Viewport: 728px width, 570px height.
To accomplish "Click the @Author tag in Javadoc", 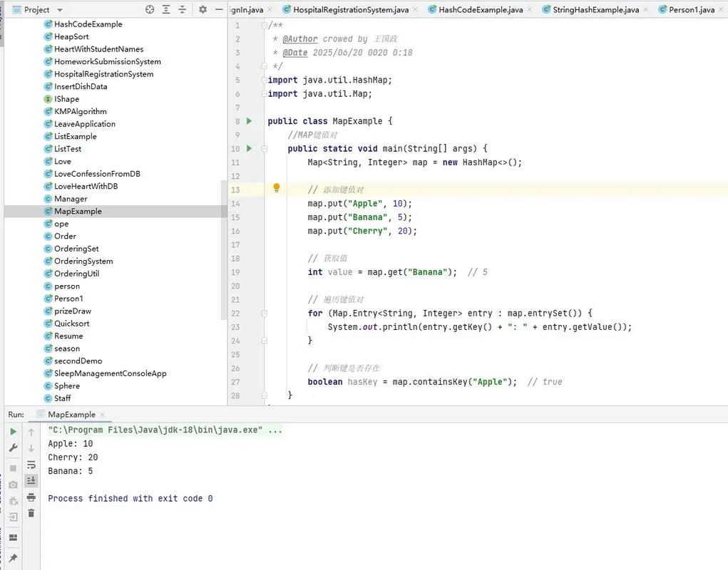I will [300, 39].
